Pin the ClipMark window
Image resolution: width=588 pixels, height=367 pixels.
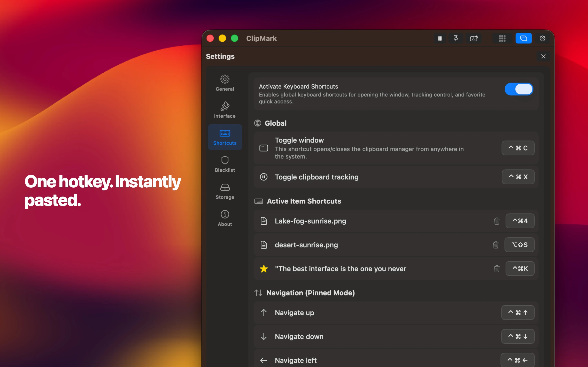[456, 38]
